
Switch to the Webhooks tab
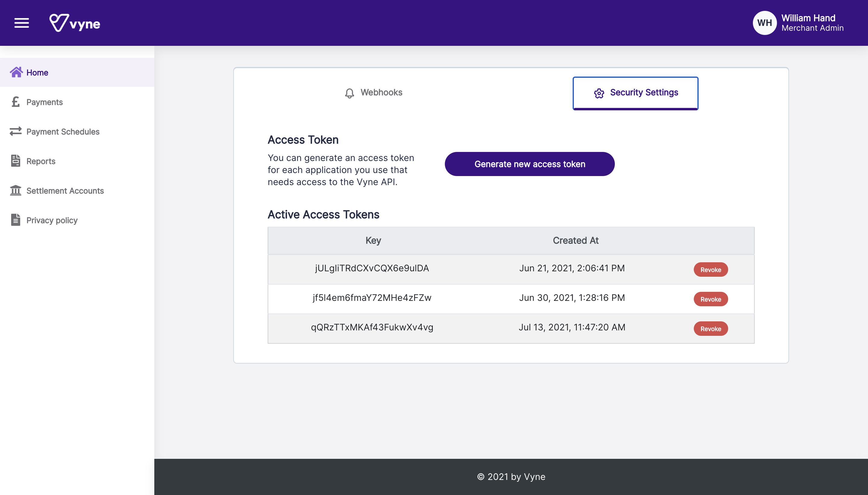pos(374,93)
